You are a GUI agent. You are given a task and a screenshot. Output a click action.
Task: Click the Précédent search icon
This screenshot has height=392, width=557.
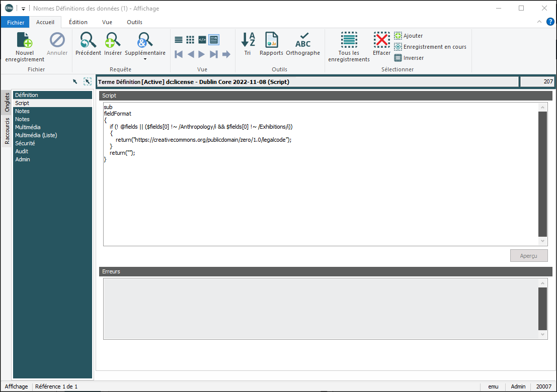[x=88, y=40]
